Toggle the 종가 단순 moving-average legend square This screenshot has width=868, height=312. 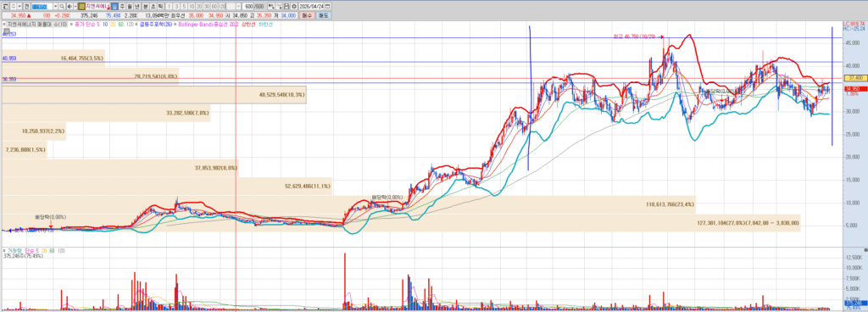[x=71, y=25]
